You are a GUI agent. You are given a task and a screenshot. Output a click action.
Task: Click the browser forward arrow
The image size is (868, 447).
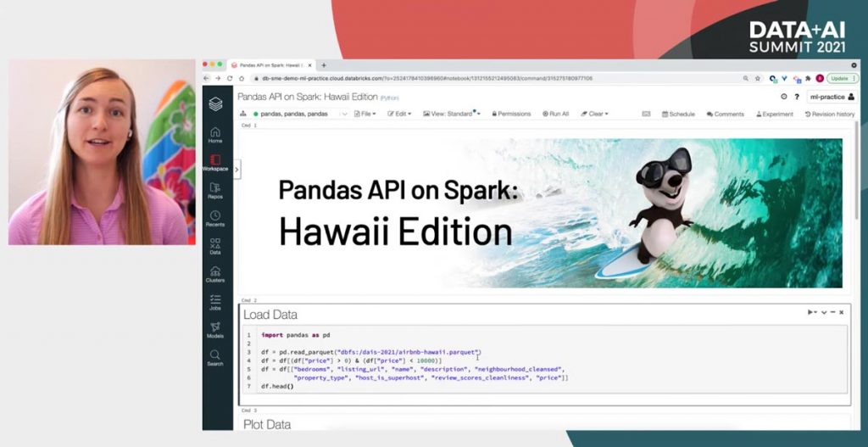(x=218, y=79)
